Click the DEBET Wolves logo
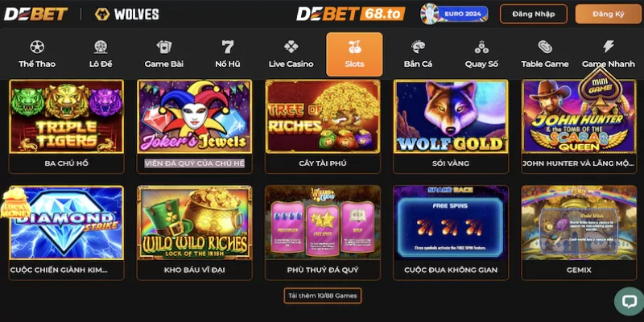The height and width of the screenshot is (322, 644). point(81,14)
